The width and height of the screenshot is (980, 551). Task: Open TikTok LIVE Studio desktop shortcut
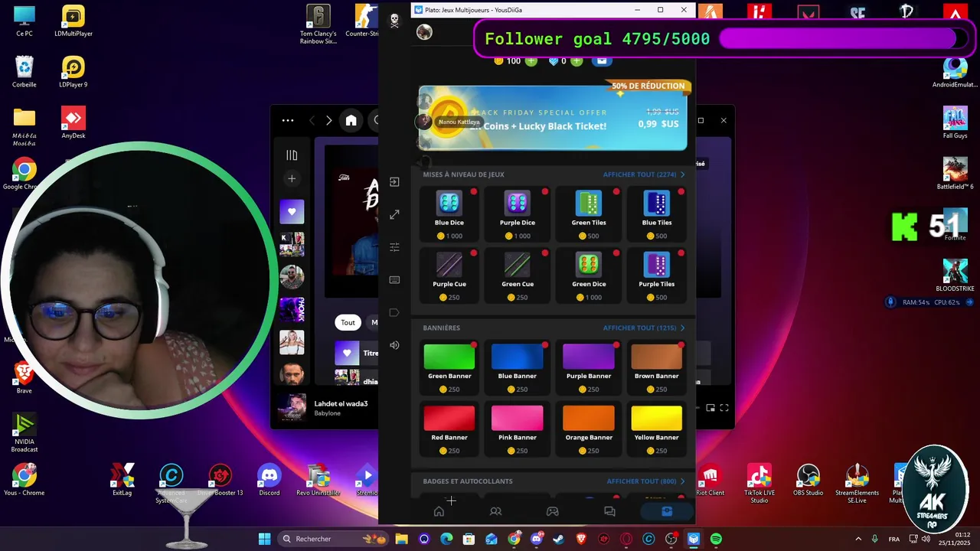(x=759, y=483)
